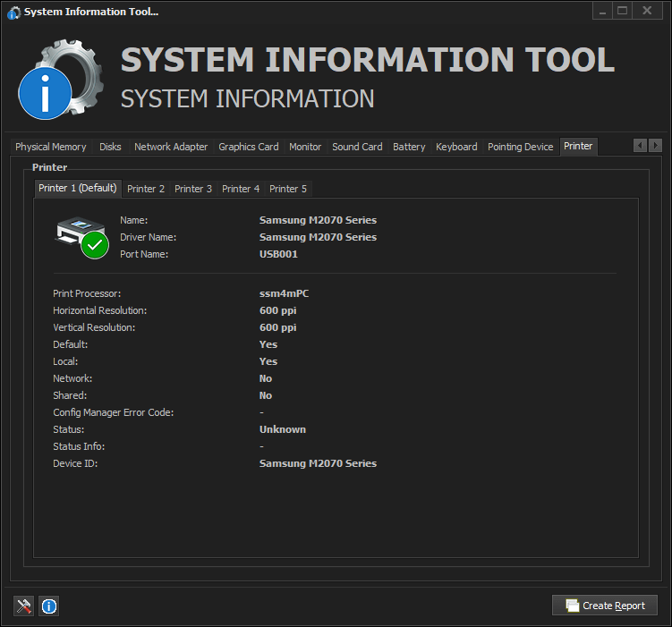Click the gear info logo in header
Image resolution: width=672 pixels, height=627 pixels.
61,80
